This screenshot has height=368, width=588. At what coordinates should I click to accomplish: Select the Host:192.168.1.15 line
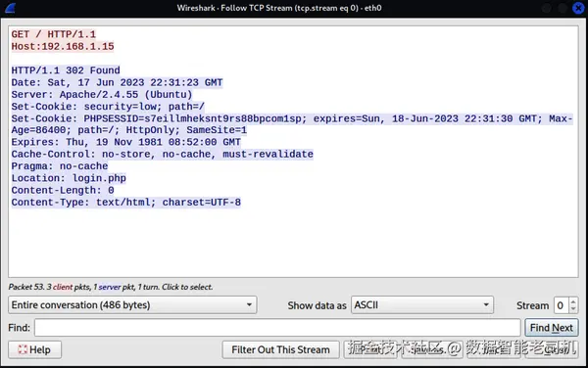tap(63, 46)
